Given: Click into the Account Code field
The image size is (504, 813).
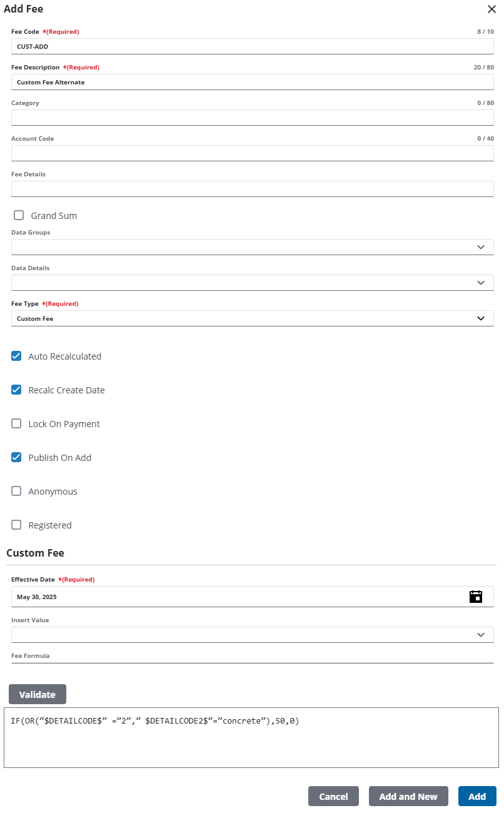Looking at the screenshot, I should (252, 153).
